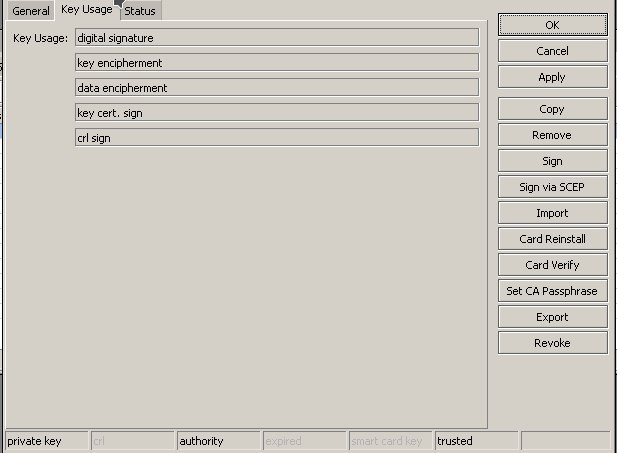Remove this certificate
The height and width of the screenshot is (453, 617).
click(552, 135)
